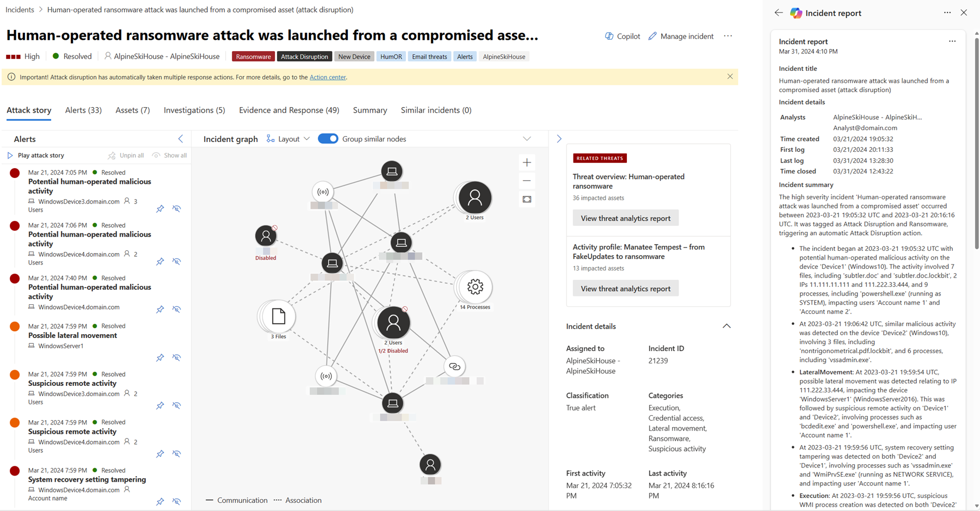Click the Copilot icon in the header
980x511 pixels.
point(609,36)
